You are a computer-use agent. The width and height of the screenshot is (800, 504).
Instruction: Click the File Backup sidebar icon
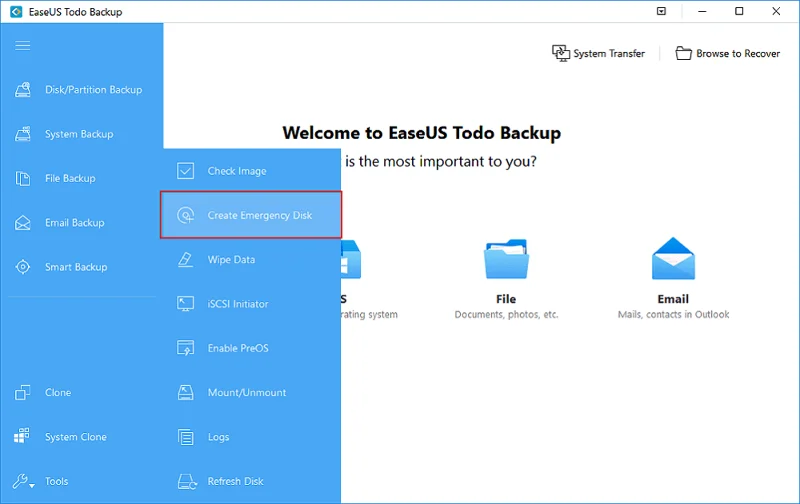tap(23, 178)
